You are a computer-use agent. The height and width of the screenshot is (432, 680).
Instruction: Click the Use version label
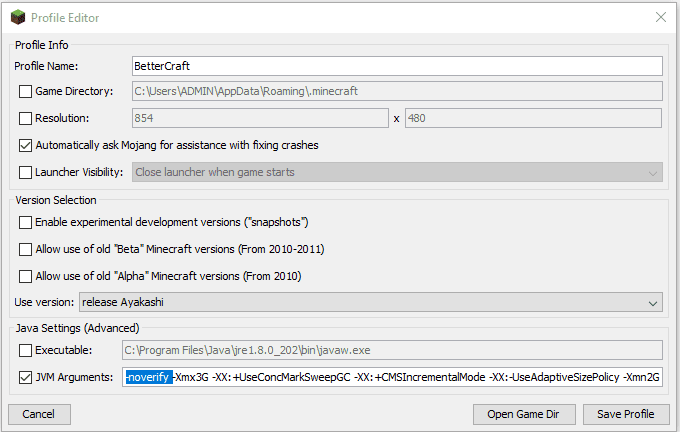click(44, 302)
